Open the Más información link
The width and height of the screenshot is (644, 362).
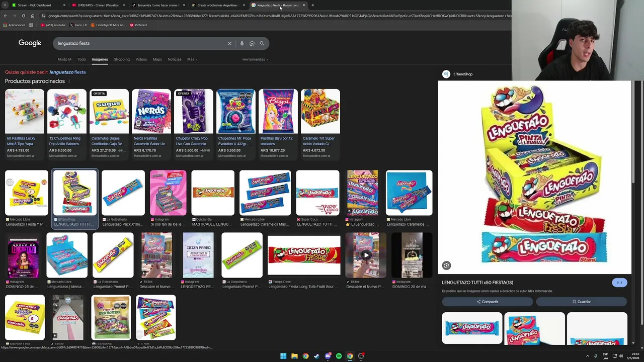click(x=540, y=291)
